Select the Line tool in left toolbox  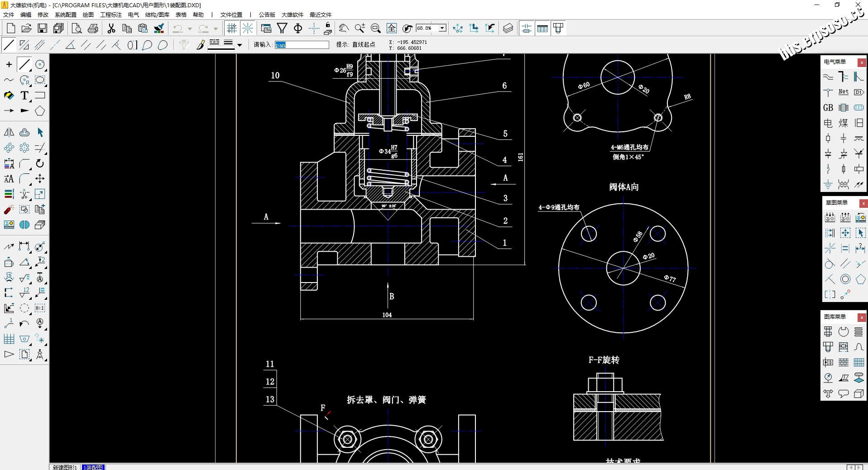[24, 65]
